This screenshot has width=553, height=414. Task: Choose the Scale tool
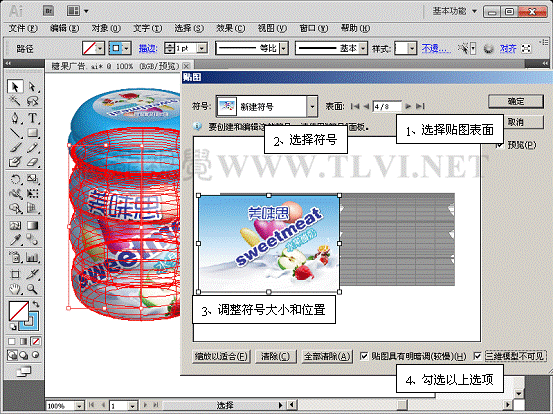32,179
